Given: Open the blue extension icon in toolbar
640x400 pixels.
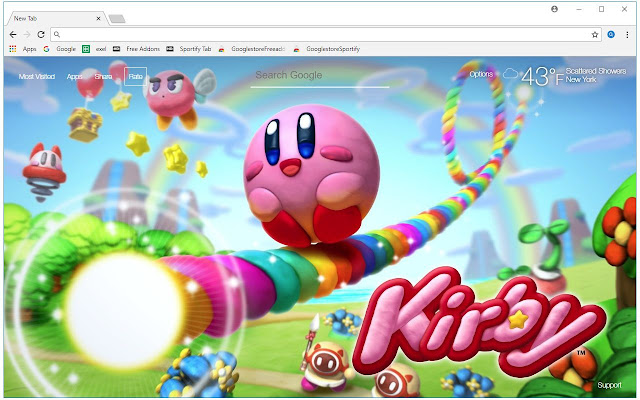Looking at the screenshot, I should pyautogui.click(x=611, y=35).
